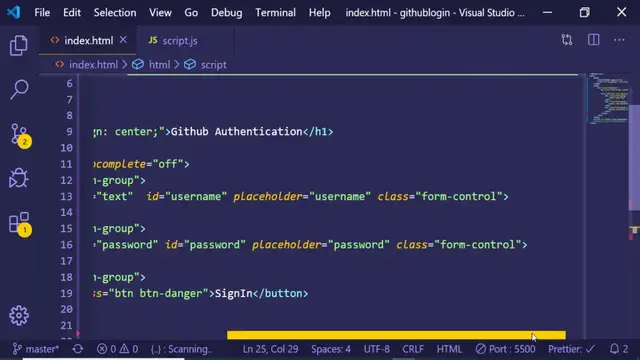Click the vertical scrollbar thumb
Screen dimensions: 640x360
634,157
